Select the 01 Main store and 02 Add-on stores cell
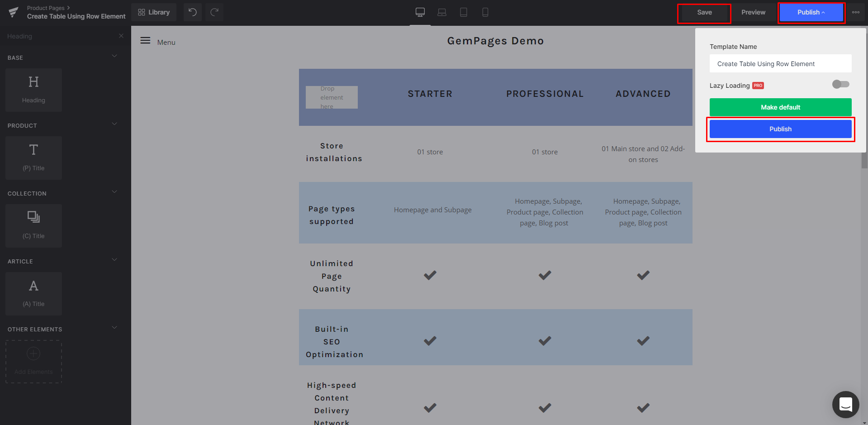The height and width of the screenshot is (425, 868). (643, 154)
